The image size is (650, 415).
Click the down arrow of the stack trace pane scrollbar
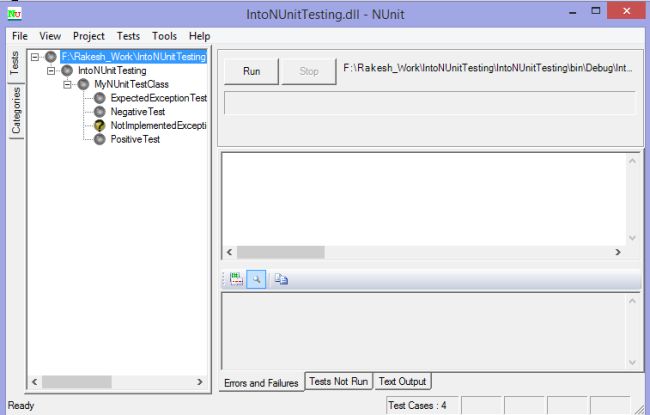632,362
